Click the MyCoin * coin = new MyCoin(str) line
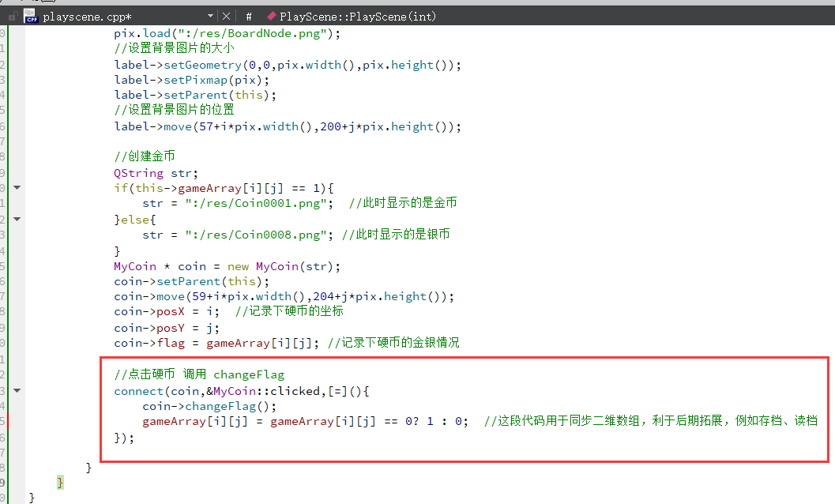Image resolution: width=835 pixels, height=504 pixels. pos(227,266)
